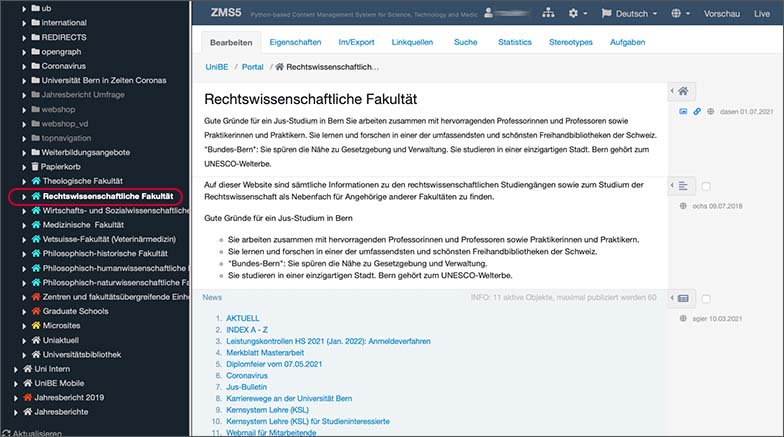
Task: Click globe icon next to dasen 01.07.2021
Action: [x=710, y=112]
